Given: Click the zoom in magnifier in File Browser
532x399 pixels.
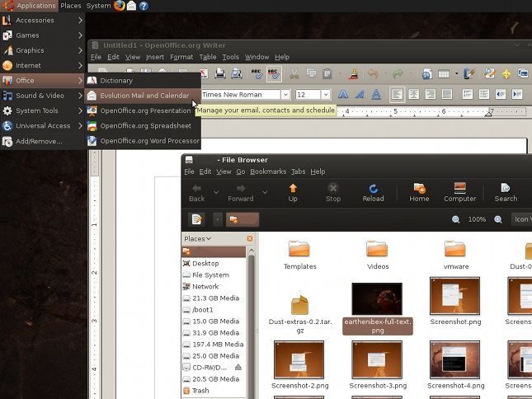Looking at the screenshot, I should 498,219.
